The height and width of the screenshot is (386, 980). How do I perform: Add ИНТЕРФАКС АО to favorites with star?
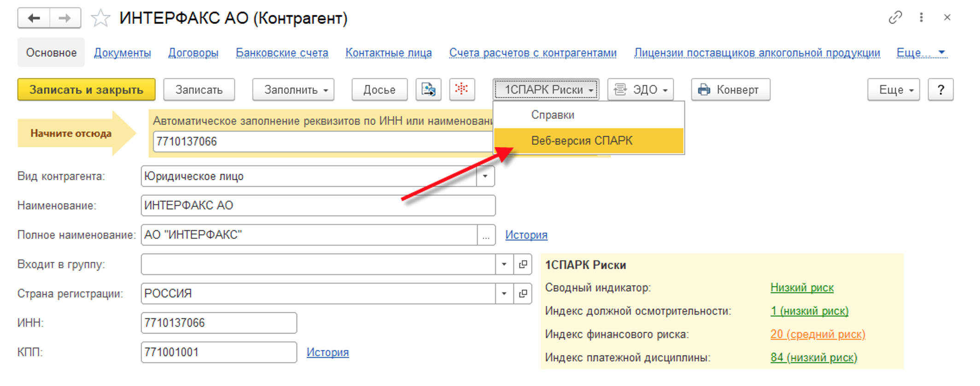[100, 18]
